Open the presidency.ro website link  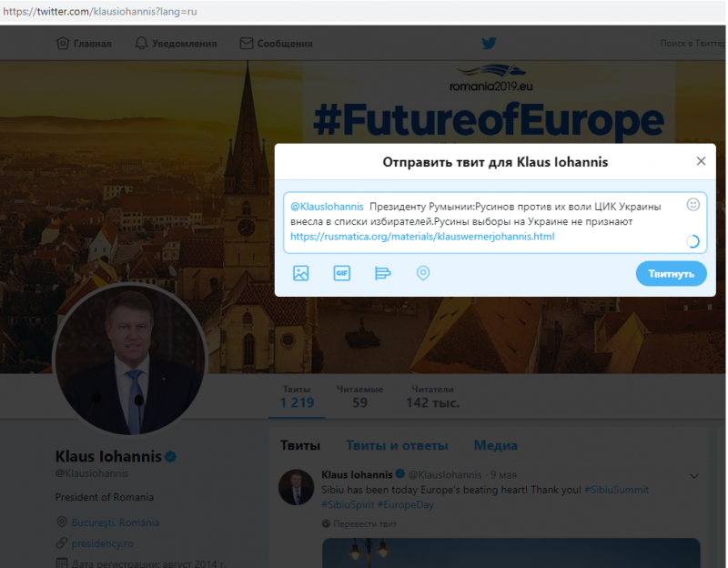point(102,543)
